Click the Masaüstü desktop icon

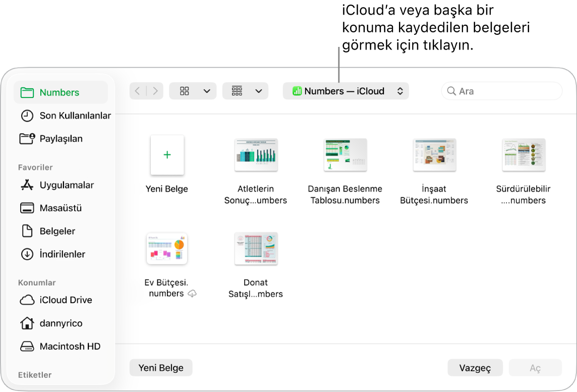coord(27,208)
